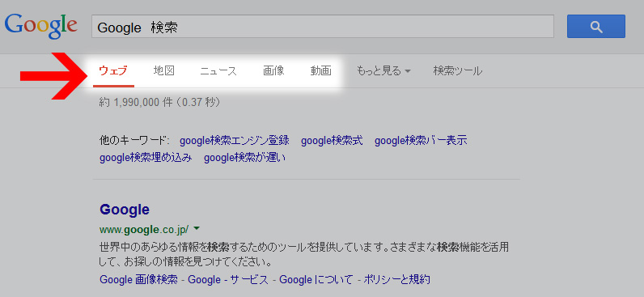644x297 pixels.
Task: Open the Google 画像検索 sitelink
Action: pyautogui.click(x=139, y=280)
